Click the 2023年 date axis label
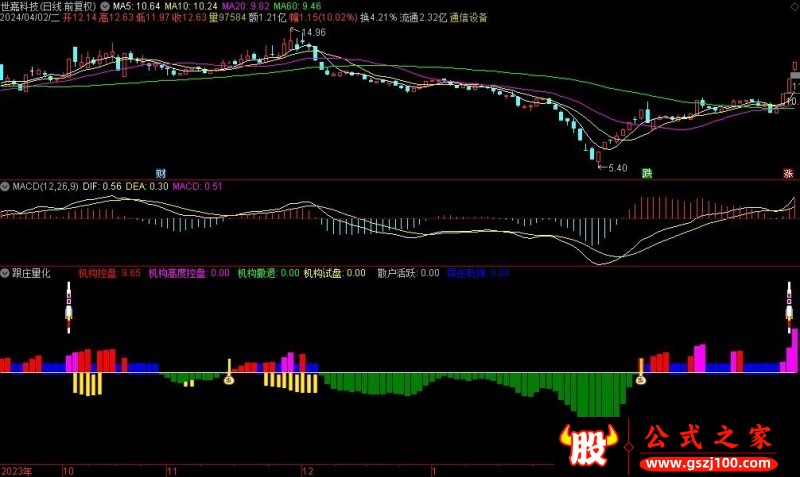This screenshot has height=477, width=800. 17,469
